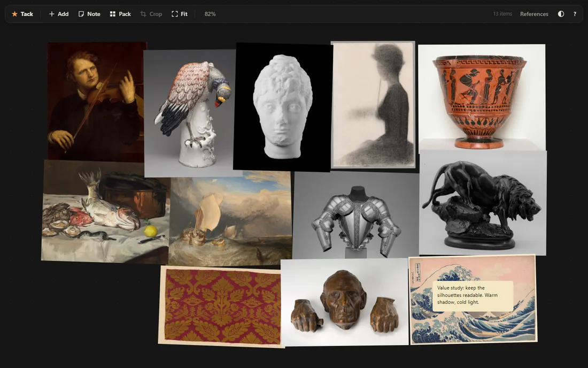Viewport: 588px width, 368px height.
Task: Fit the board to view
Action: coord(180,14)
